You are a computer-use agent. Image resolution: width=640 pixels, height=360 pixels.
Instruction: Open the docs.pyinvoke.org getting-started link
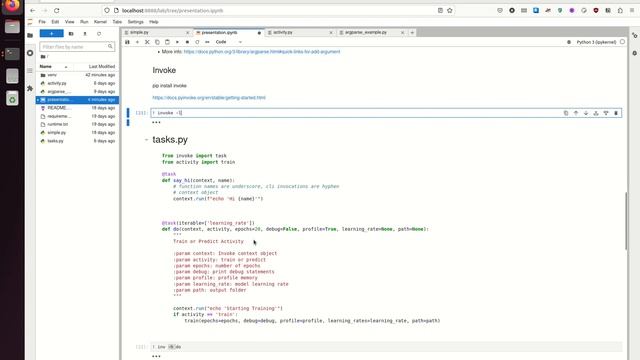pyautogui.click(x=209, y=98)
